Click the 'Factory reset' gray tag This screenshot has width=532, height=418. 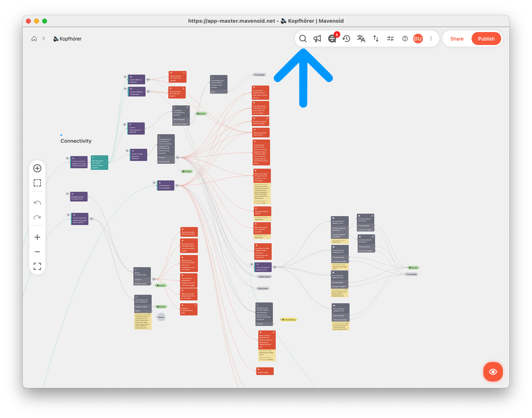263,288
